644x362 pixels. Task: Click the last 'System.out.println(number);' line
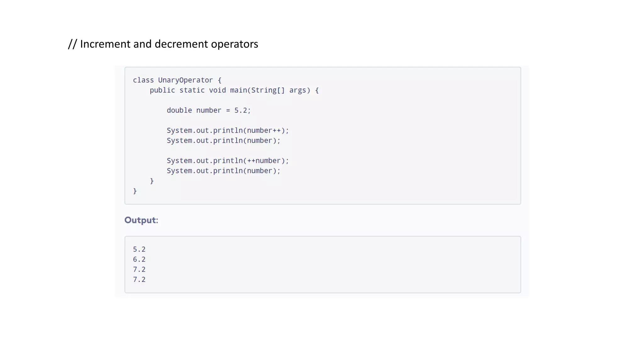(x=224, y=171)
